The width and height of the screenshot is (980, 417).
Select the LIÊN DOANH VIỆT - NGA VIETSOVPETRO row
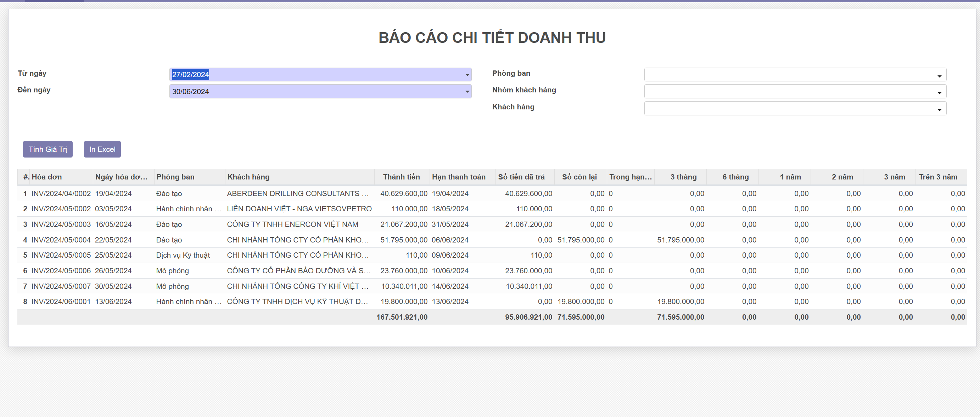click(299, 209)
